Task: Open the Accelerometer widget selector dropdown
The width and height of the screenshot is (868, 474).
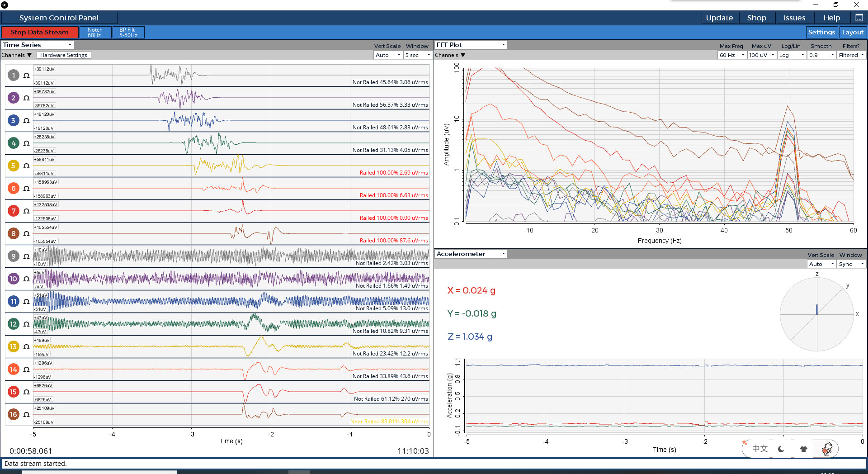Action: pyautogui.click(x=470, y=254)
